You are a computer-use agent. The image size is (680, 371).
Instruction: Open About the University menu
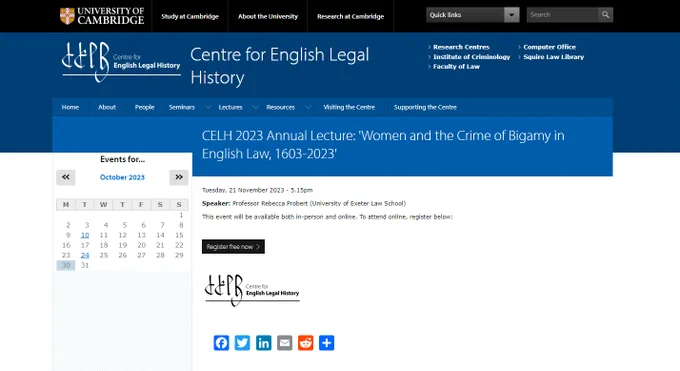268,16
